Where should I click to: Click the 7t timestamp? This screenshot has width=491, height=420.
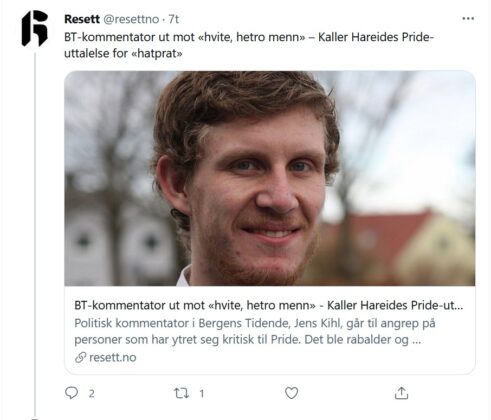click(x=174, y=19)
